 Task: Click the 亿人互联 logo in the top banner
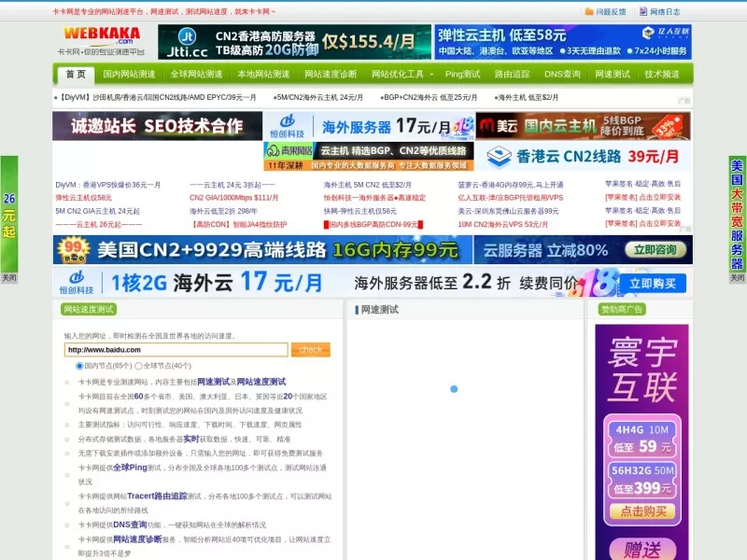point(666,33)
